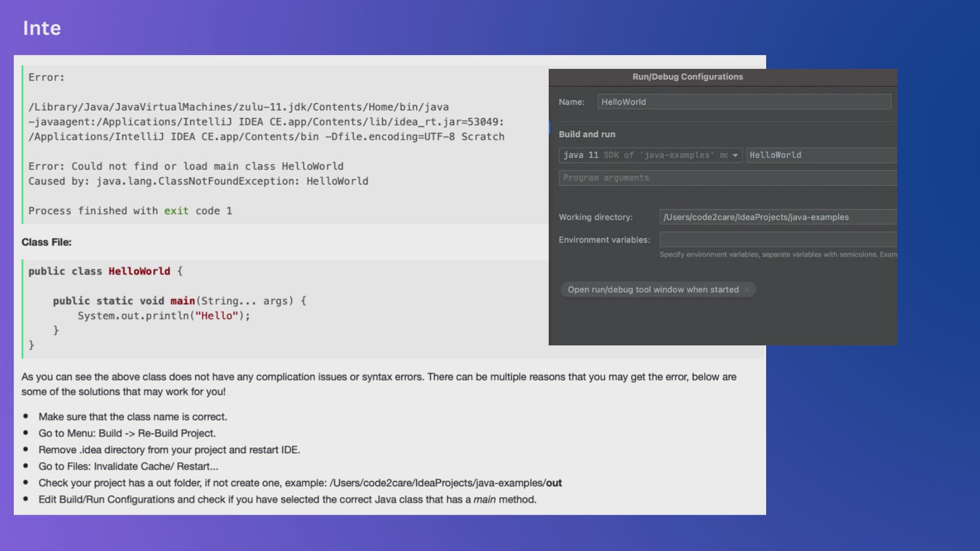Remove the 'Open run/debug tool window' tag
This screenshot has height=551, width=980.
pos(747,290)
